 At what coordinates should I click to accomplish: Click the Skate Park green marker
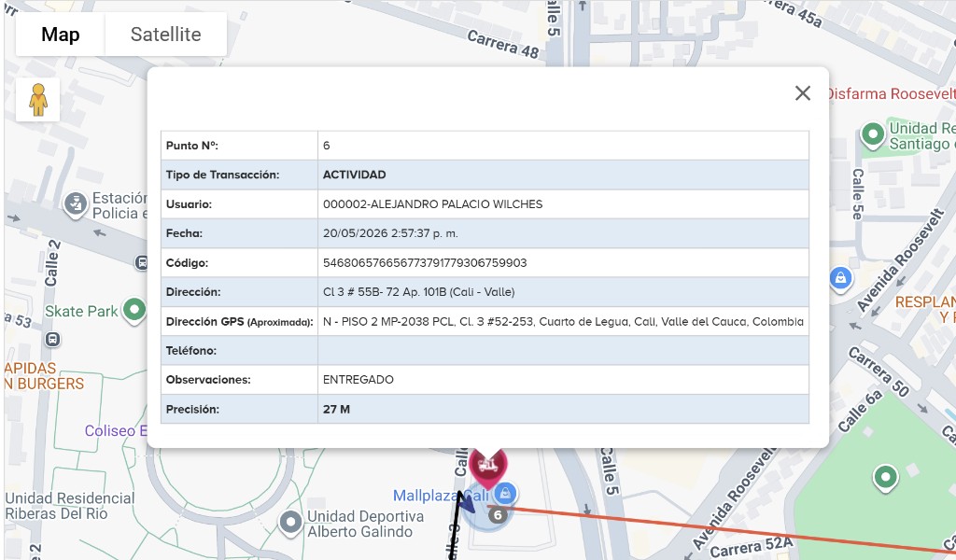click(x=134, y=310)
